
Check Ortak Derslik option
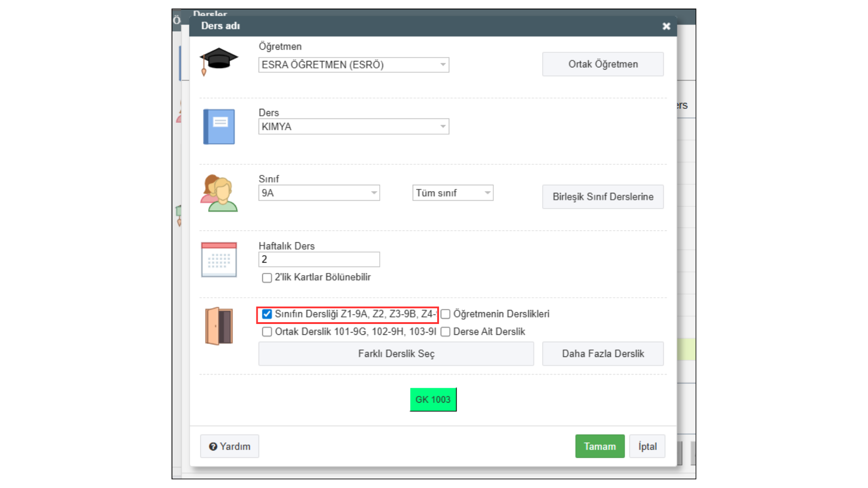pos(267,332)
